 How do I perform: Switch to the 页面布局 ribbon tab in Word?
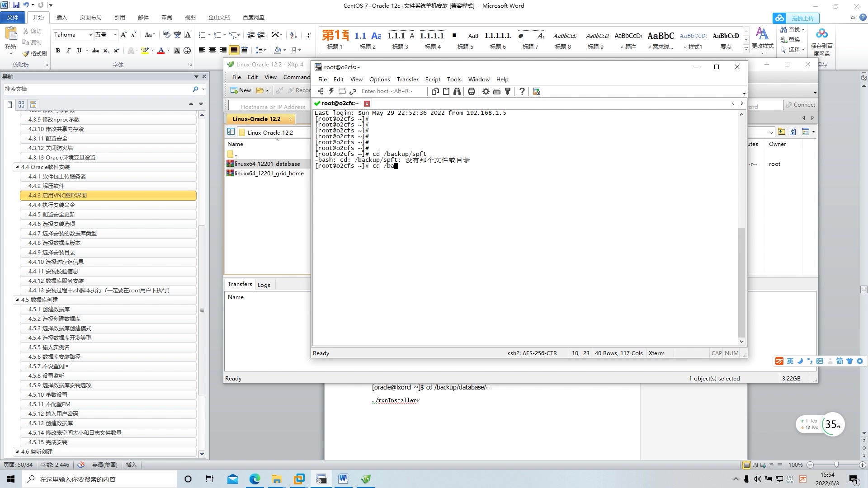[x=91, y=18]
